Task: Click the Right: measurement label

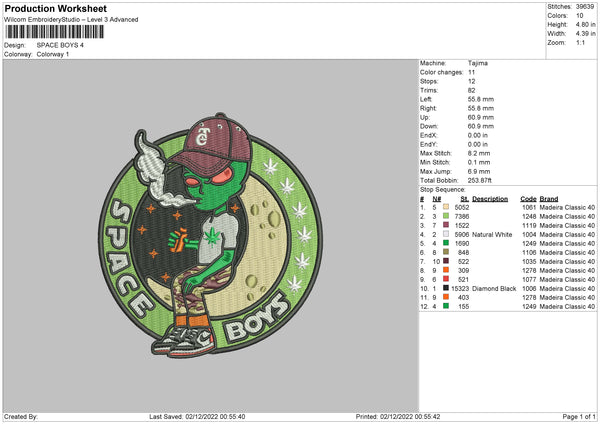Action: tap(428, 108)
